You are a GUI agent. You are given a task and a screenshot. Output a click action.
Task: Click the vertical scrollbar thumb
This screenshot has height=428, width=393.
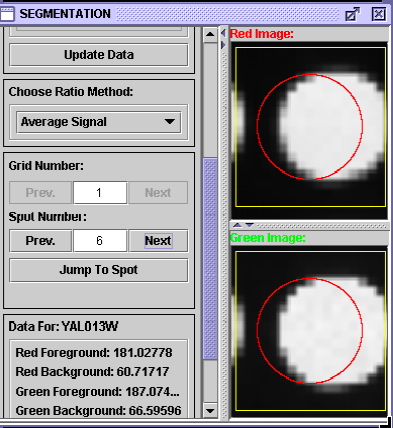[210, 259]
